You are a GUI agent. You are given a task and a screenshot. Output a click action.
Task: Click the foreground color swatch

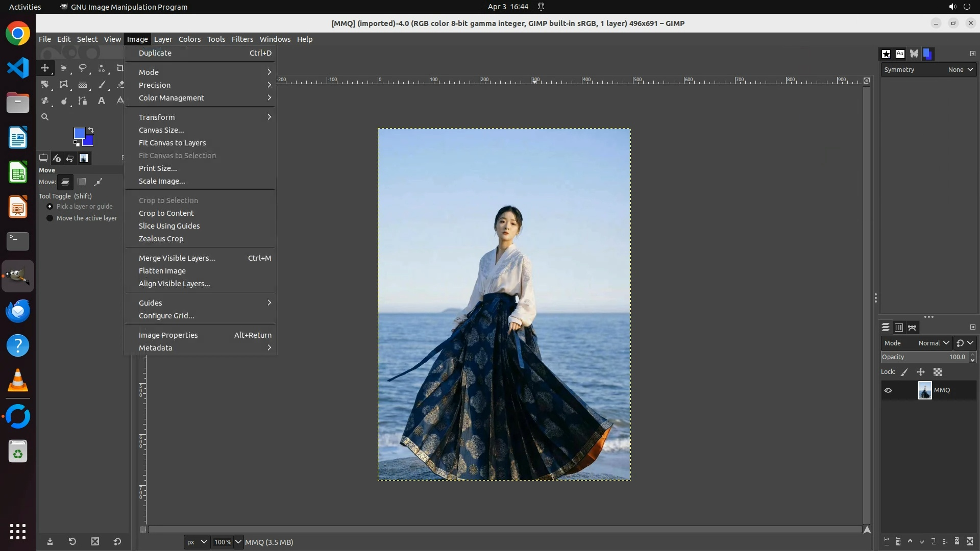79,133
